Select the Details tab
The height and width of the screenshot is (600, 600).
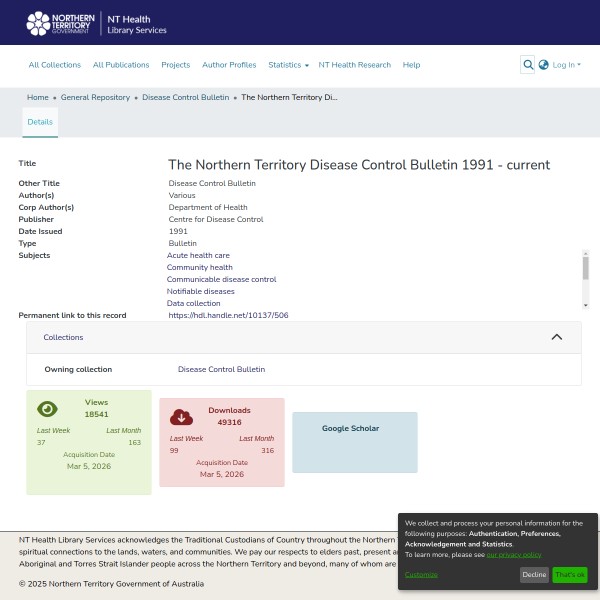40,121
